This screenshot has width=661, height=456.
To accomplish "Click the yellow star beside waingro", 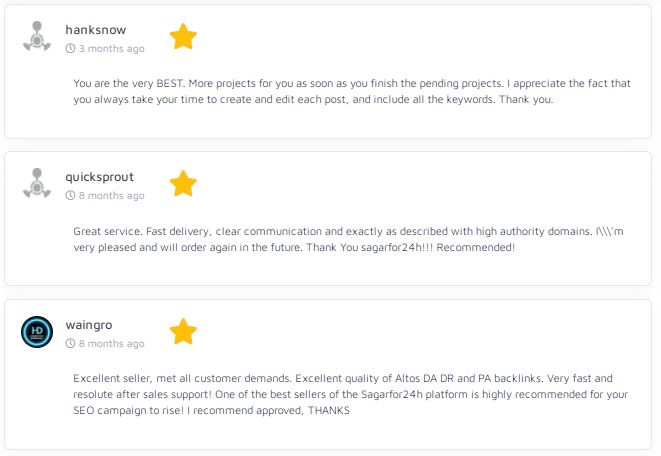I will click(x=183, y=331).
